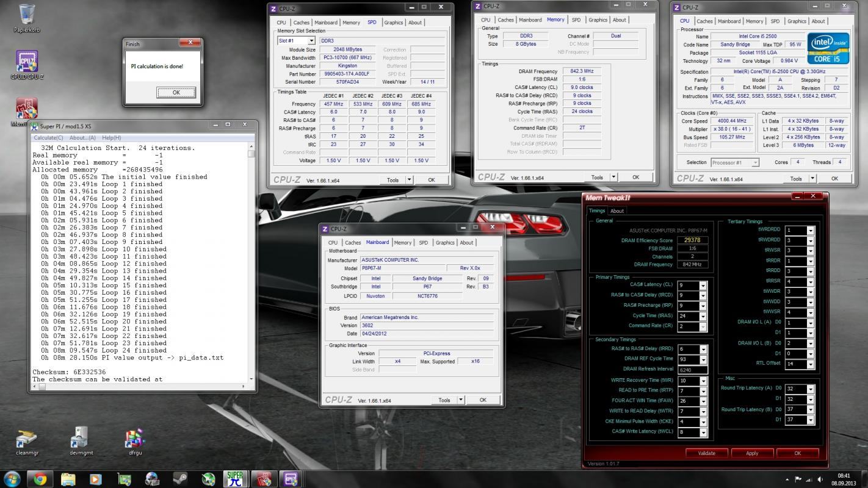This screenshot has height=488, width=868.
Task: Open the CPUID CPU-Z desktop shortcut
Action: click(x=26, y=62)
